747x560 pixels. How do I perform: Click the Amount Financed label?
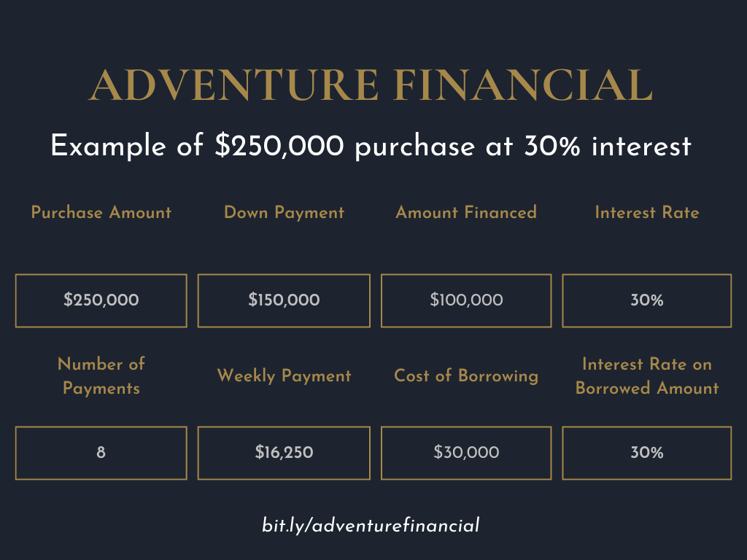[466, 212]
